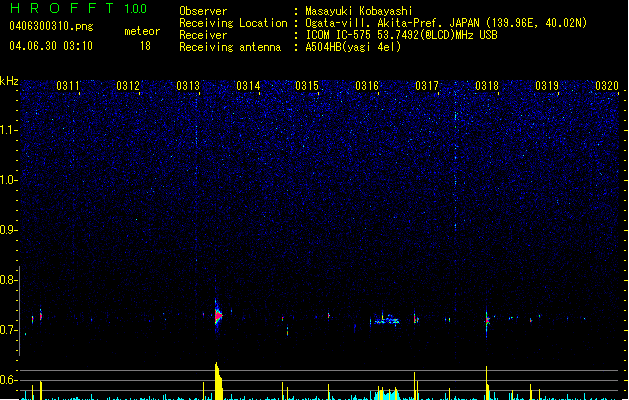Click the version number 1.0.0
The height and width of the screenshot is (400, 629).
point(136,9)
